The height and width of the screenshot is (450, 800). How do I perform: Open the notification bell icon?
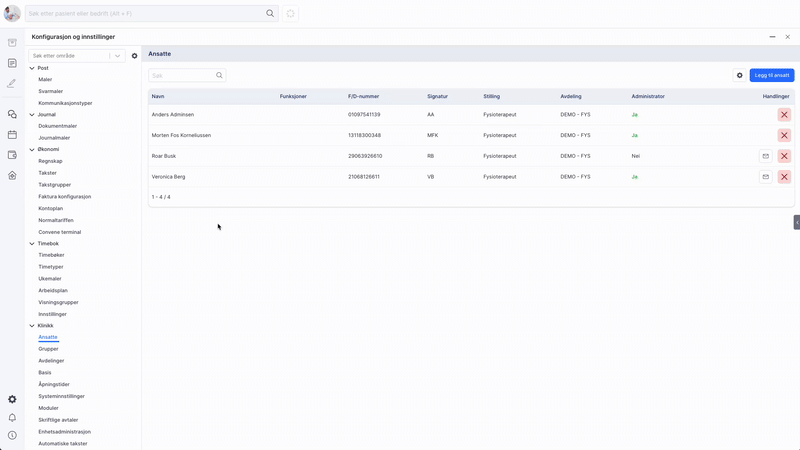click(12, 417)
